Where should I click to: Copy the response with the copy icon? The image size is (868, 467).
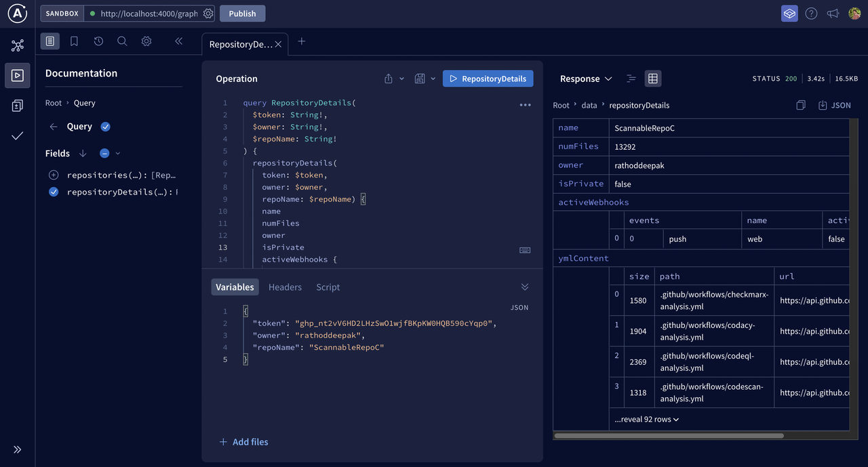pos(801,105)
